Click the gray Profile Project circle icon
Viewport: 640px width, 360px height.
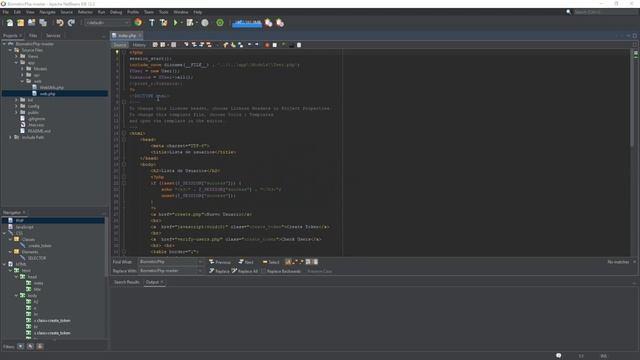205,23
